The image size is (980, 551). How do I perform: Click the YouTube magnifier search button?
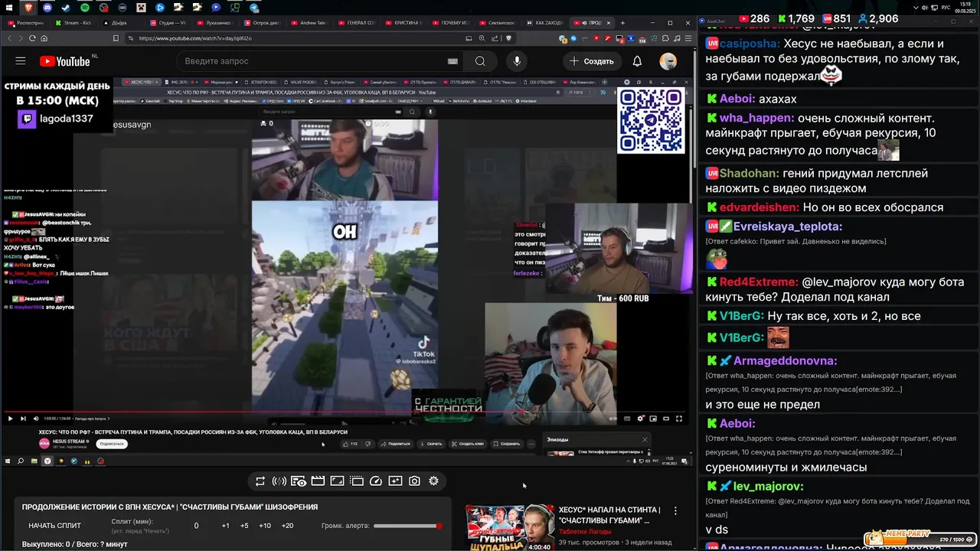480,61
